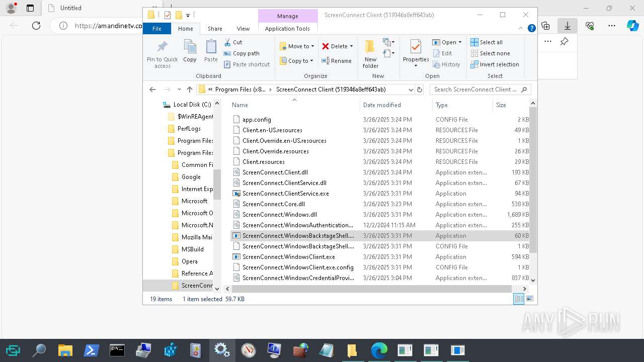The width and height of the screenshot is (644, 362).
Task: Go up one folder level arrow
Action: [x=190, y=89]
